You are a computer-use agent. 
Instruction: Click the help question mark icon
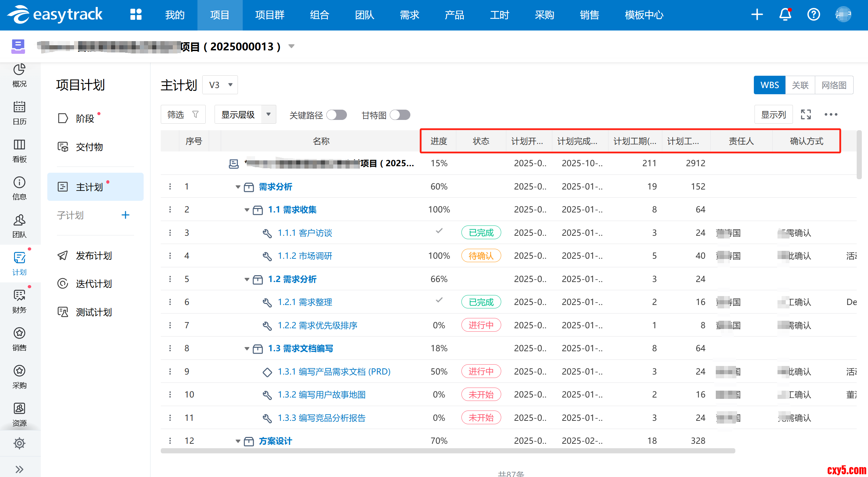pos(813,15)
